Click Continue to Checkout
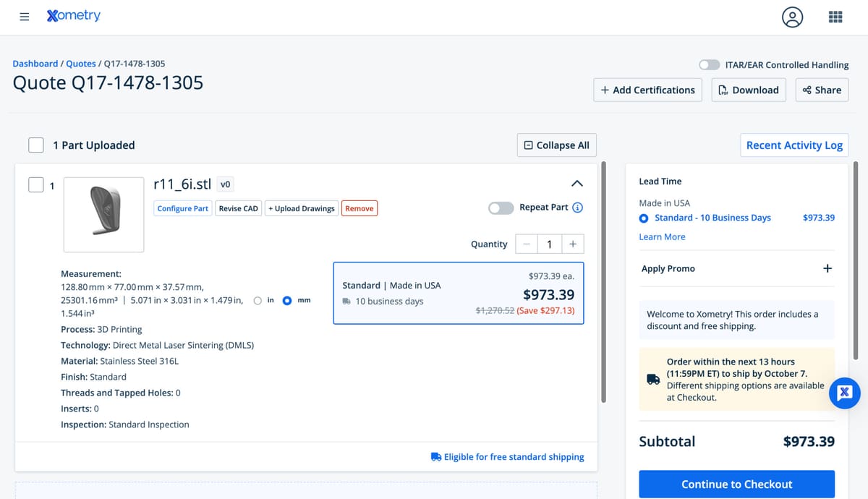This screenshot has height=499, width=868. tap(736, 484)
